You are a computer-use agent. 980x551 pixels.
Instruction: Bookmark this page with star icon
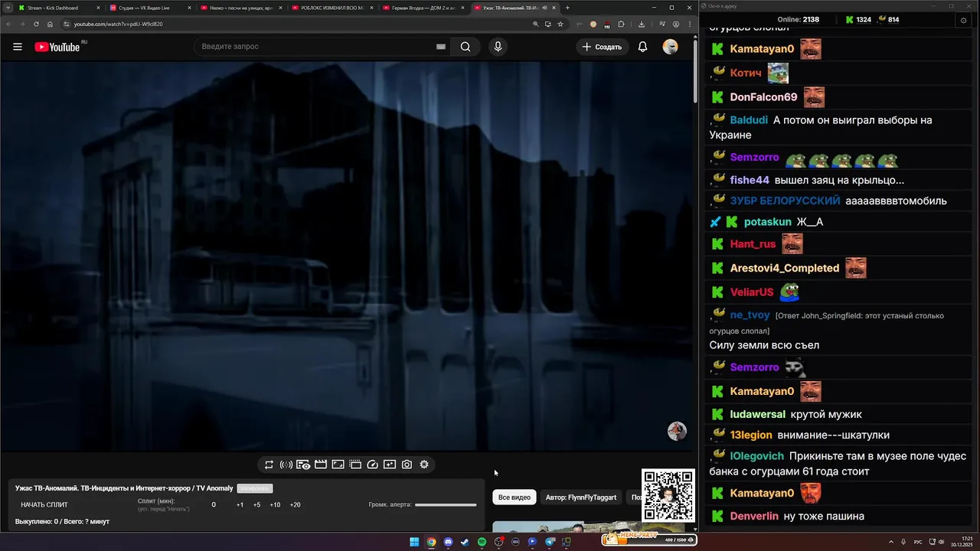(x=560, y=24)
